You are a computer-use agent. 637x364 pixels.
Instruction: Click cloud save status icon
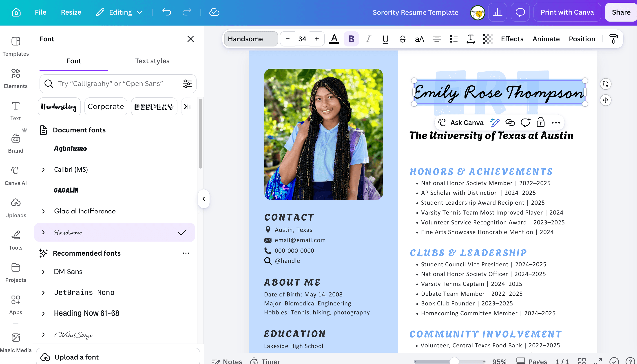[214, 12]
